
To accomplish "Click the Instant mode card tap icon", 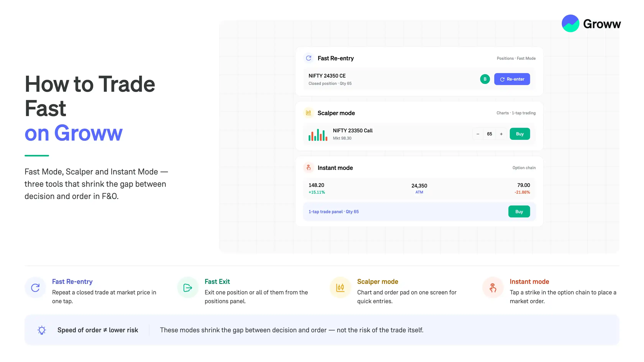I will pyautogui.click(x=309, y=168).
